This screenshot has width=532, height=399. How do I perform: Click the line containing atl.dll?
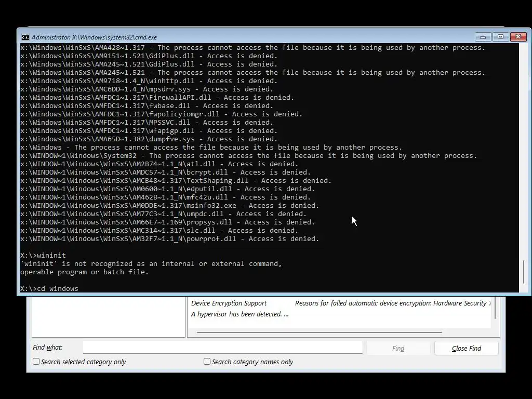click(x=159, y=164)
